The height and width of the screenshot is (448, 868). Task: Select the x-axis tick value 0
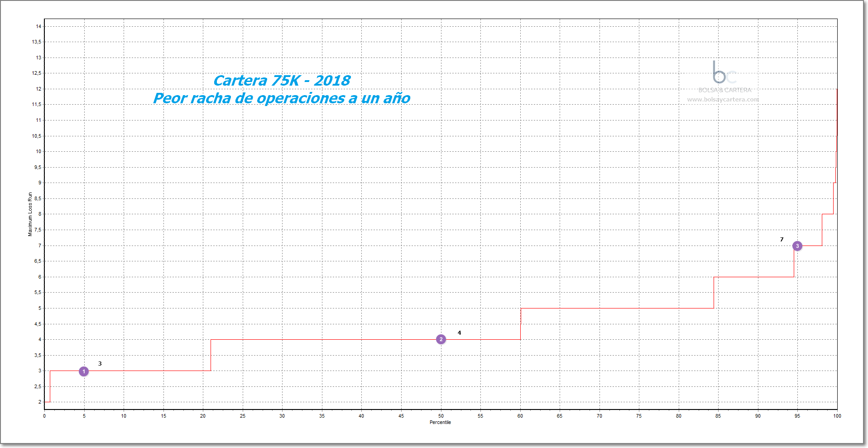click(x=44, y=416)
